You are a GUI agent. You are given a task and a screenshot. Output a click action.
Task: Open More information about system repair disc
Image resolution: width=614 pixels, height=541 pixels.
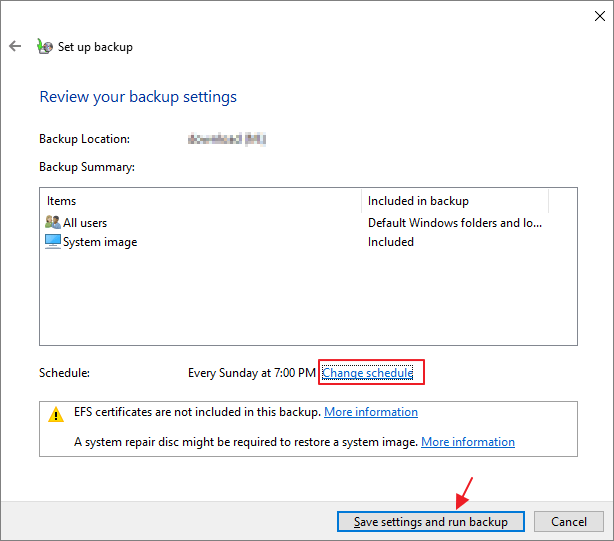pyautogui.click(x=468, y=442)
